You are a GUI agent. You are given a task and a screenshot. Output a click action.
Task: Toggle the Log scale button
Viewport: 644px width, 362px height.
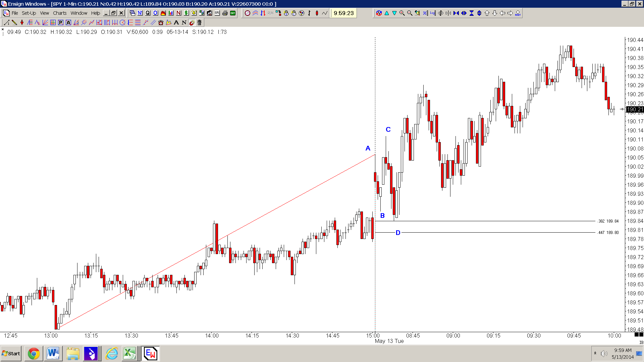pos(433,13)
